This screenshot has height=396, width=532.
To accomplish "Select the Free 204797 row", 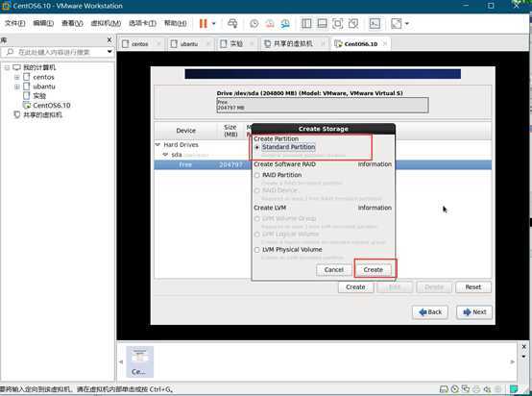I will click(323, 164).
